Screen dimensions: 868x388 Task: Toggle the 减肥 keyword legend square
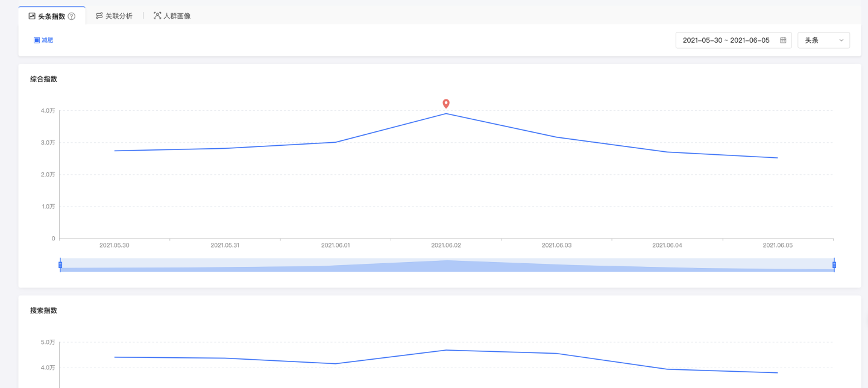(37, 40)
